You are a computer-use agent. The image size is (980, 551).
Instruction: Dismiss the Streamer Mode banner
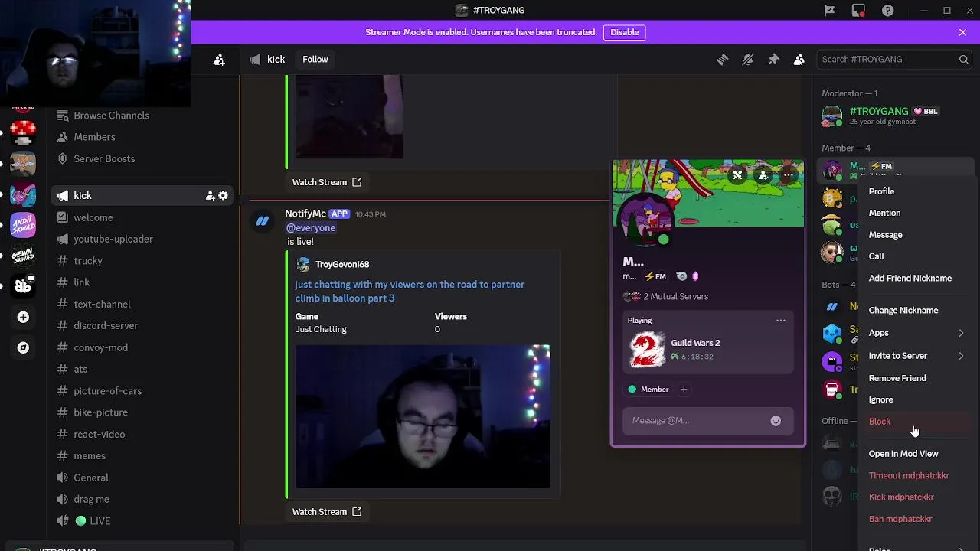(x=962, y=32)
